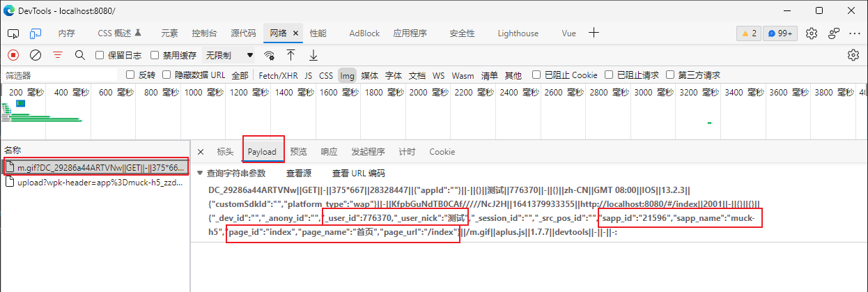The image size is (868, 292).
Task: Collapse the 查询字符串参数 section triangle
Action: click(x=201, y=174)
